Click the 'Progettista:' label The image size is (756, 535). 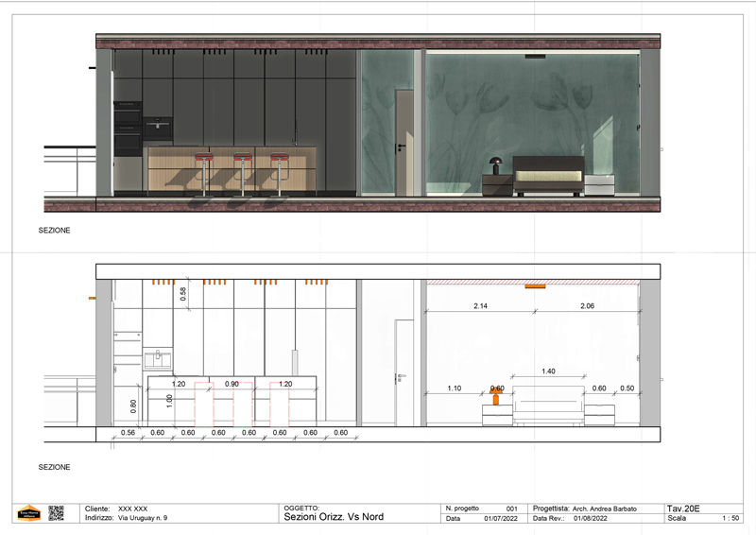(x=551, y=509)
